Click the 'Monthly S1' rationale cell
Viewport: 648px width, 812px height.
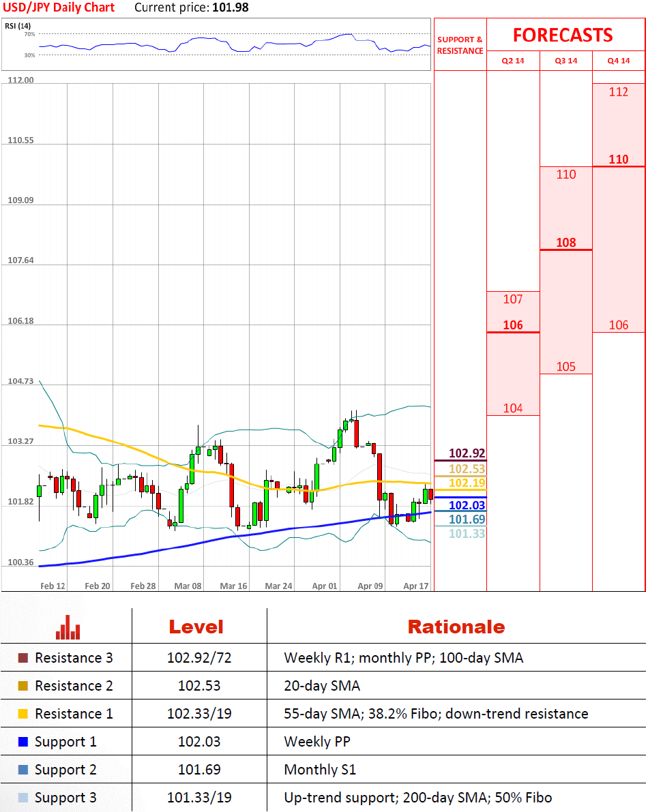click(x=320, y=770)
